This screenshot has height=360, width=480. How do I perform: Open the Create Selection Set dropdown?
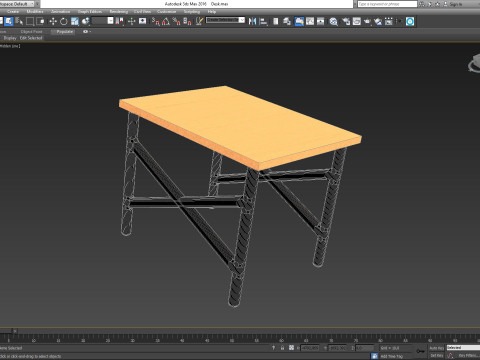(225, 20)
